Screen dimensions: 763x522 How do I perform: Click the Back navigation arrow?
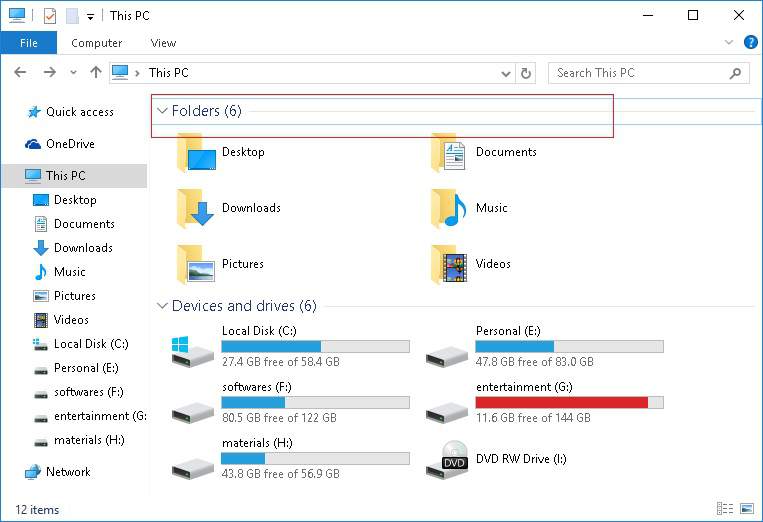pyautogui.click(x=21, y=73)
